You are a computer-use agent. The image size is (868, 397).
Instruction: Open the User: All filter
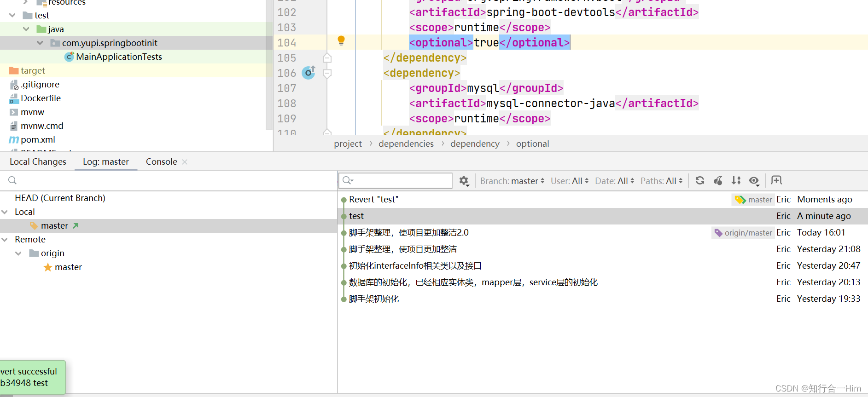[x=570, y=181]
